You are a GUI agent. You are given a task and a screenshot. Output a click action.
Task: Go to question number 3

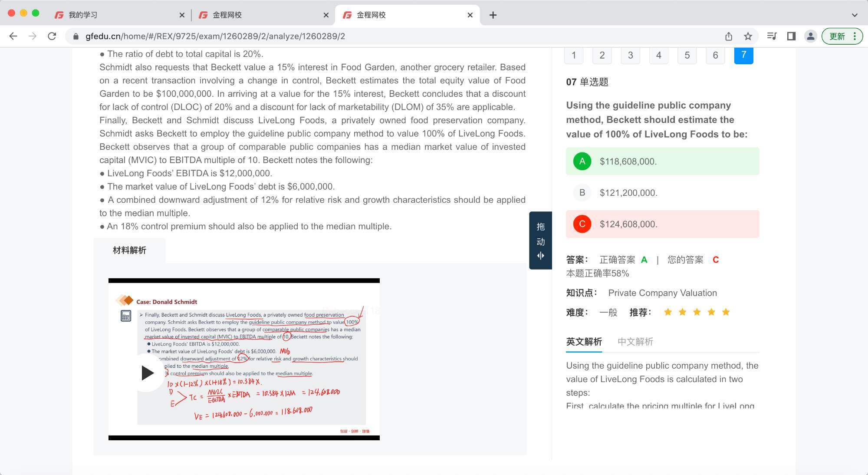[630, 55]
